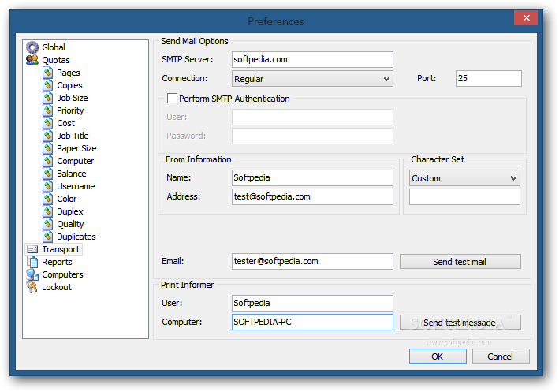559x392 pixels.
Task: Click the Computer quota icon
Action: pos(48,161)
